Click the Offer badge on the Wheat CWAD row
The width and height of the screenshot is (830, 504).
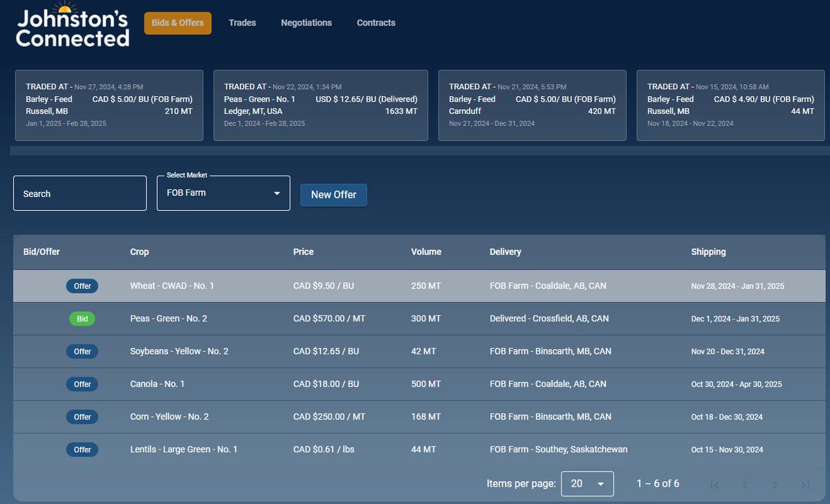click(x=82, y=286)
